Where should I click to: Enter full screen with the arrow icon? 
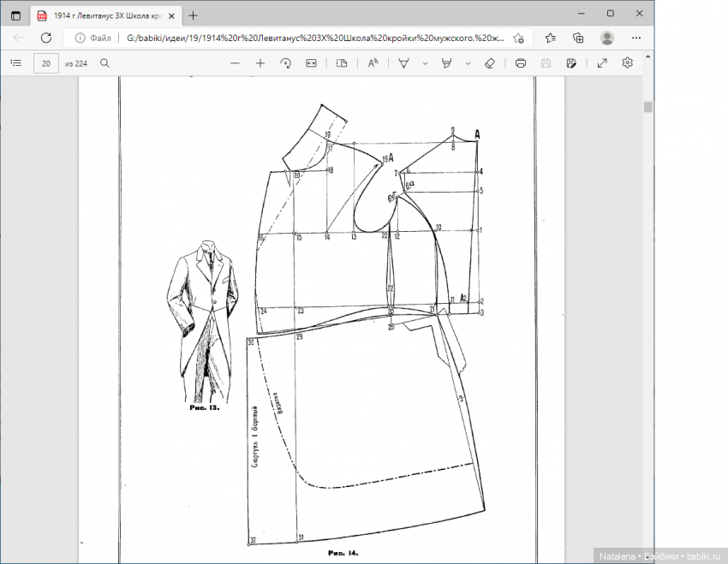click(602, 62)
